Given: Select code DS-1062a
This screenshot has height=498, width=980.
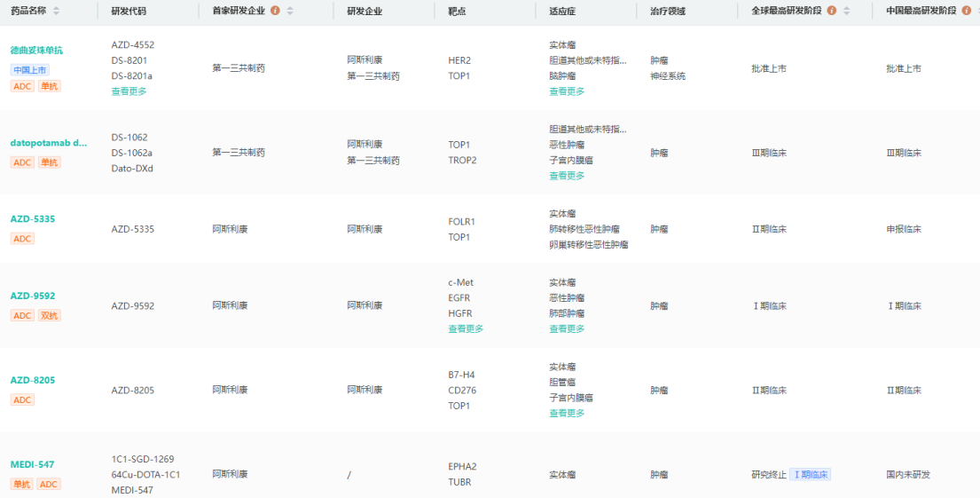Looking at the screenshot, I should pyautogui.click(x=131, y=153).
